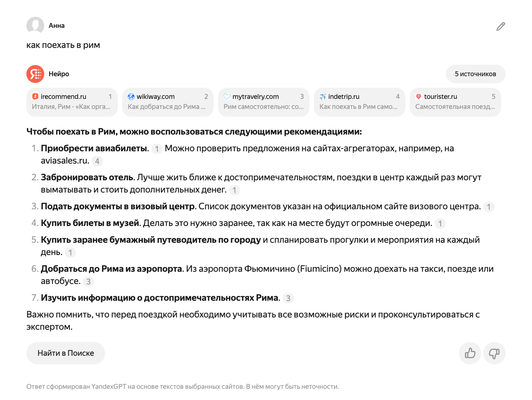
Task: Open the mytravelry.com source card
Action: (263, 102)
